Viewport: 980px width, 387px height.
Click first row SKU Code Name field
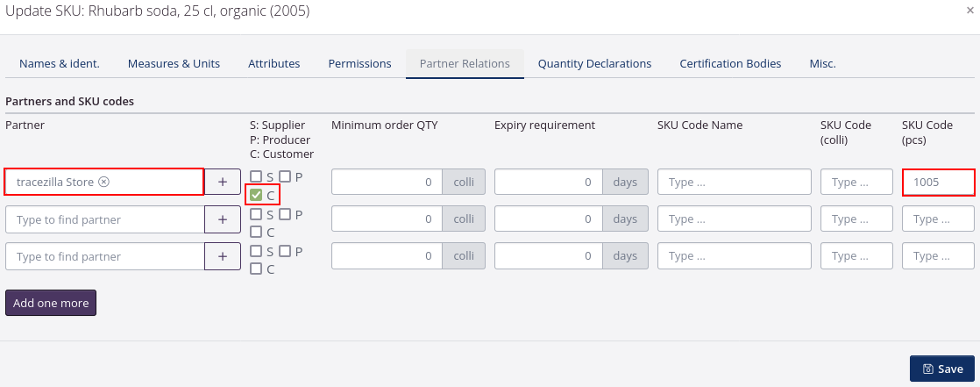[x=734, y=183]
